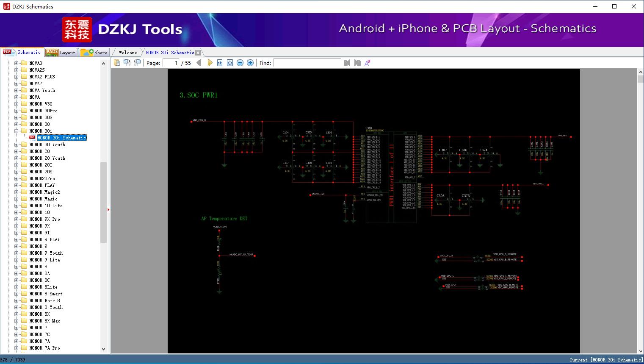The height and width of the screenshot is (364, 644).
Task: Click the Find text field
Action: tap(307, 63)
